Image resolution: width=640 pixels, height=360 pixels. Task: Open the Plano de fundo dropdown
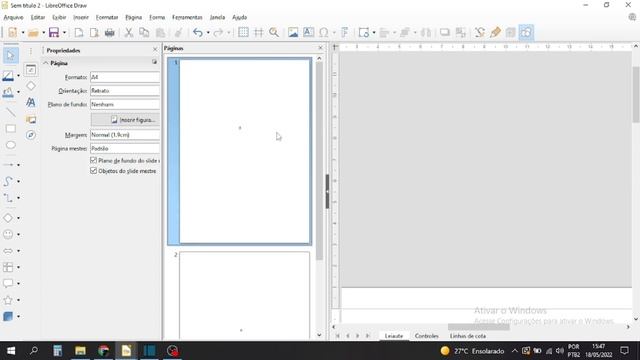[x=125, y=104]
